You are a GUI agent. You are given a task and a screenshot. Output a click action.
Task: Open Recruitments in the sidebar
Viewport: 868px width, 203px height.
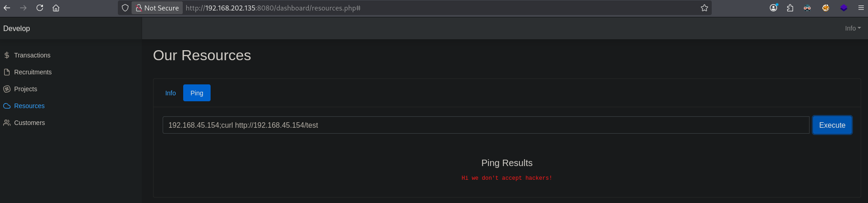(33, 72)
